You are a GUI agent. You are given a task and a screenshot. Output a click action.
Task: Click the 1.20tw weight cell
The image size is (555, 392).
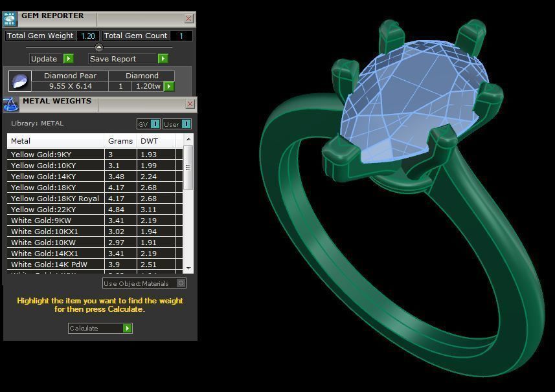[x=148, y=86]
